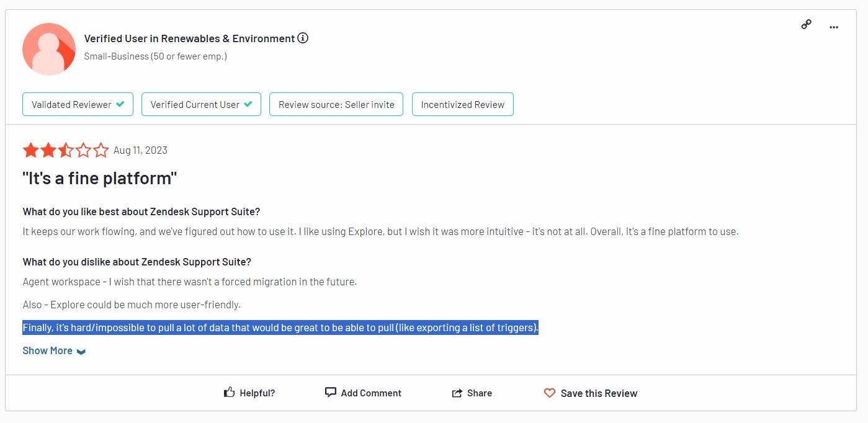Click the Review source: Seller invite badge
The width and height of the screenshot is (868, 423).
click(336, 104)
